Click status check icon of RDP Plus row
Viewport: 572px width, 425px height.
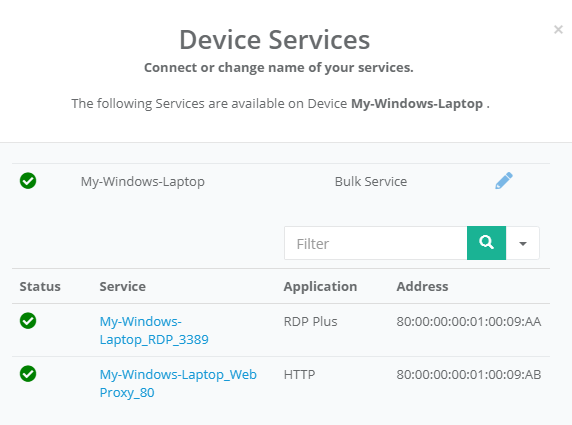28,321
